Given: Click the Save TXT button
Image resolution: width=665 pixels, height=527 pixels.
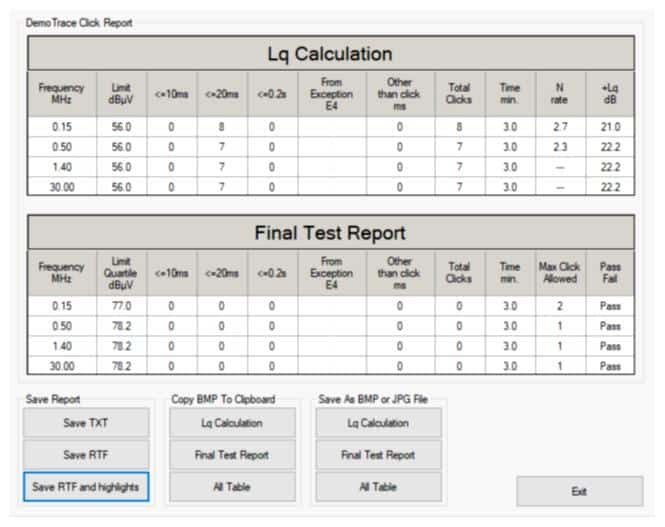Looking at the screenshot, I should (86, 423).
